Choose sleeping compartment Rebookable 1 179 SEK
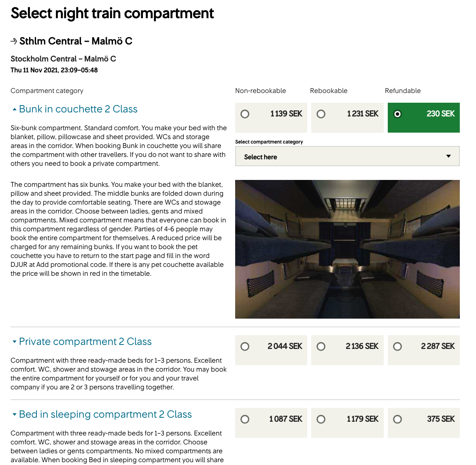This screenshot has height=465, width=476. [x=321, y=419]
